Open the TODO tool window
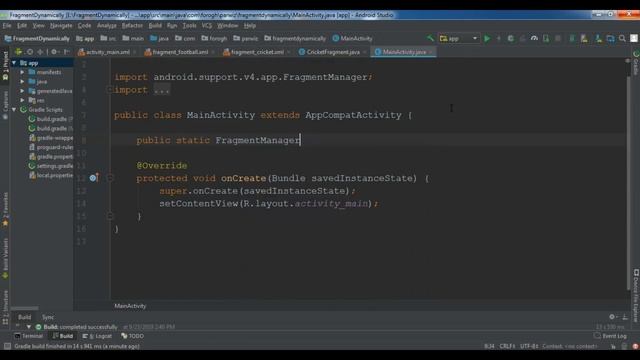 click(x=132, y=336)
